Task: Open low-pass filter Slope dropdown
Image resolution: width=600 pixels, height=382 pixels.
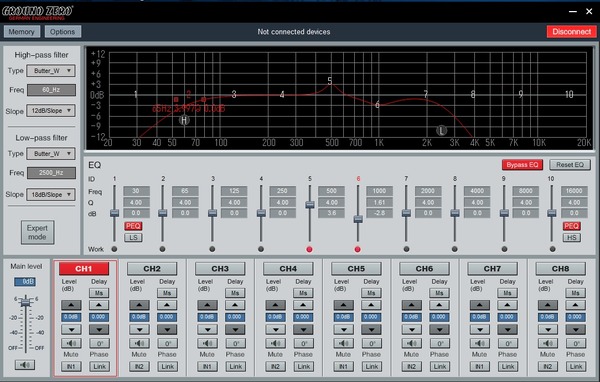Action: tap(51, 194)
